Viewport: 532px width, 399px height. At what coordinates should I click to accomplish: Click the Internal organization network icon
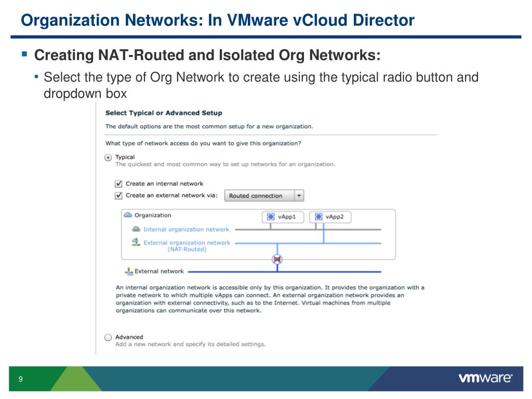pyautogui.click(x=136, y=229)
